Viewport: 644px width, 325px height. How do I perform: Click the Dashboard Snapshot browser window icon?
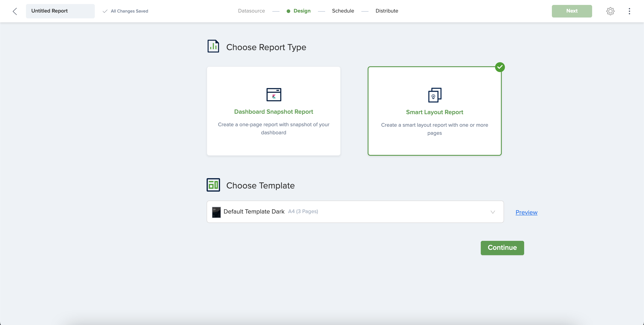tap(274, 95)
